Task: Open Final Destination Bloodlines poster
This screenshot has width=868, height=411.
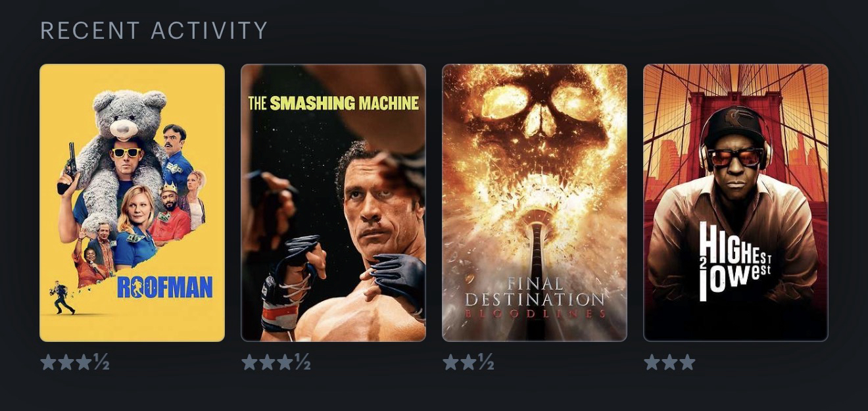Action: pyautogui.click(x=535, y=203)
